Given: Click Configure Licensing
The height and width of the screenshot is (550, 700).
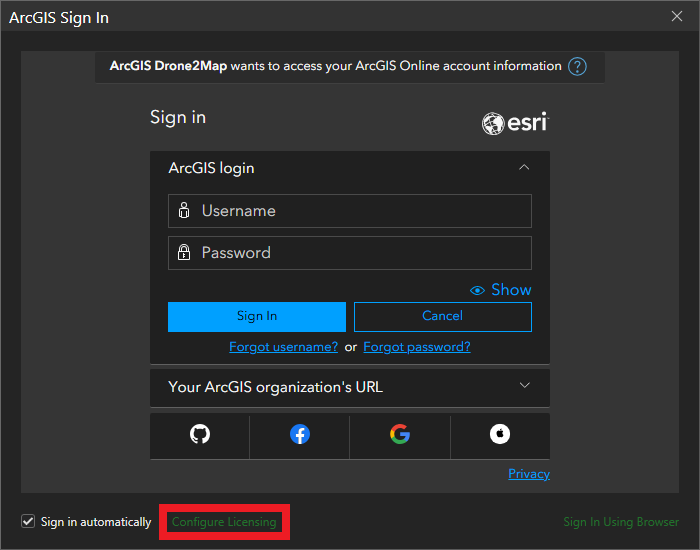Looking at the screenshot, I should point(224,522).
